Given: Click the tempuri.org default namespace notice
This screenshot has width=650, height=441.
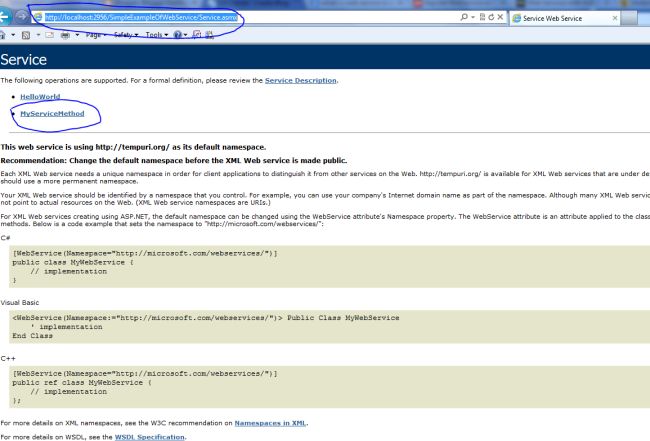Looking at the screenshot, I should pos(133,147).
